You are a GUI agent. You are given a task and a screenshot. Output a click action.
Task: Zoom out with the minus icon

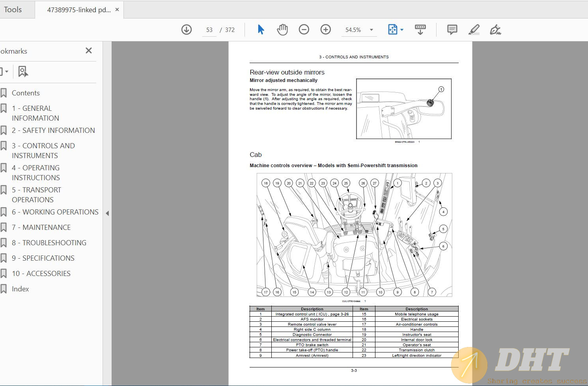point(304,30)
